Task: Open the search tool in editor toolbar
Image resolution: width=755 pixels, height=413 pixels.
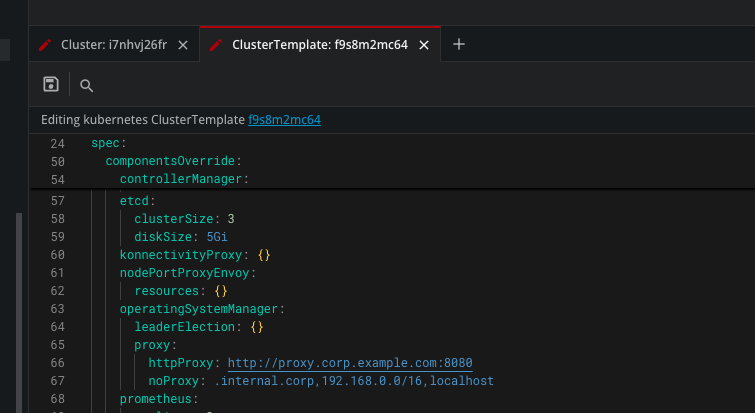Action: click(x=86, y=86)
